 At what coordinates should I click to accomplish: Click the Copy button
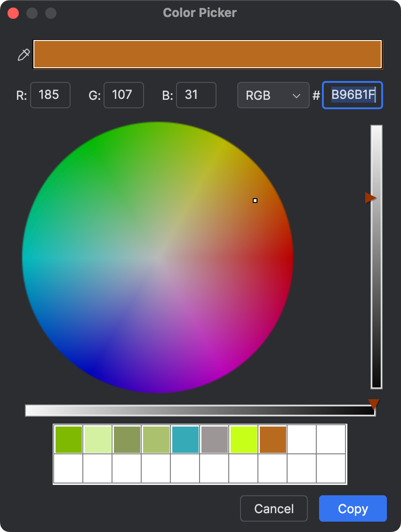pyautogui.click(x=353, y=508)
